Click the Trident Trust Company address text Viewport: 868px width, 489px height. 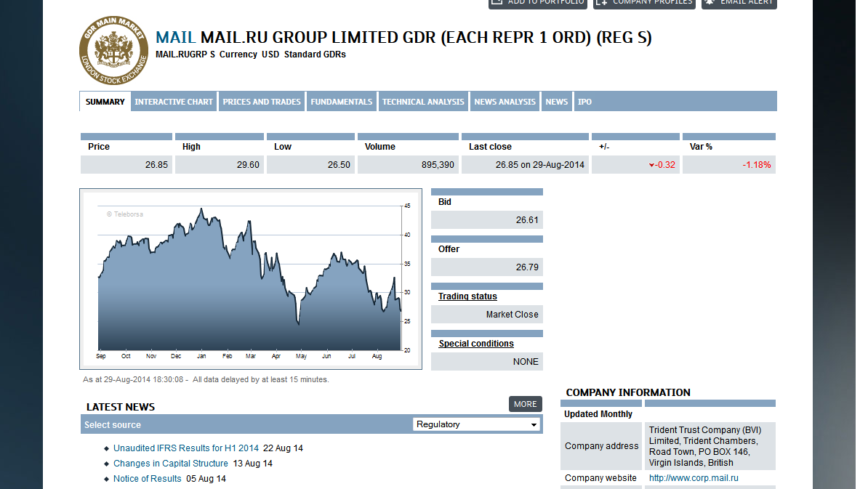click(x=704, y=446)
